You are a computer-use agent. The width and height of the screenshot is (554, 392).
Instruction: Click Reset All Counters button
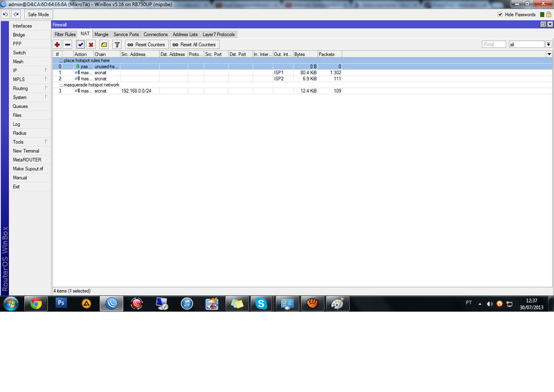coord(195,44)
